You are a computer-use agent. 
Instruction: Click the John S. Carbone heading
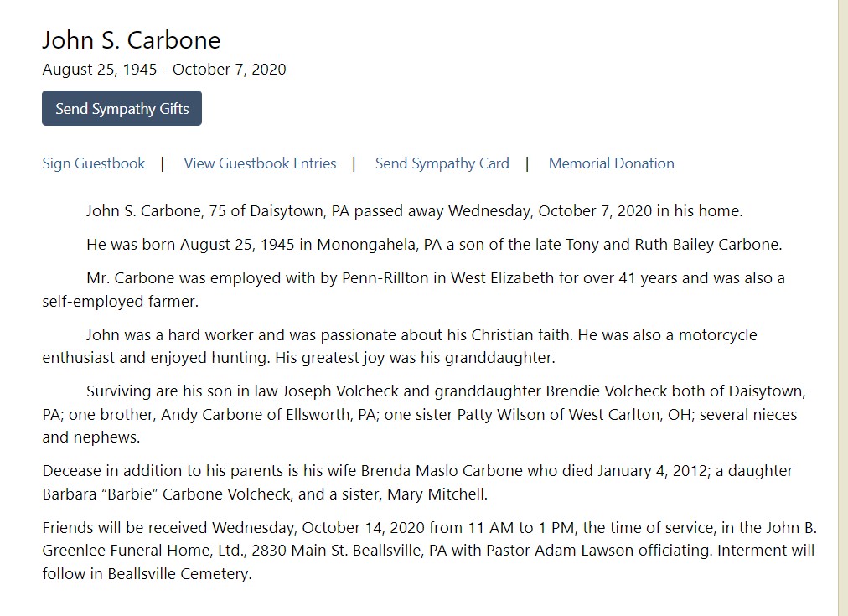[x=132, y=40]
